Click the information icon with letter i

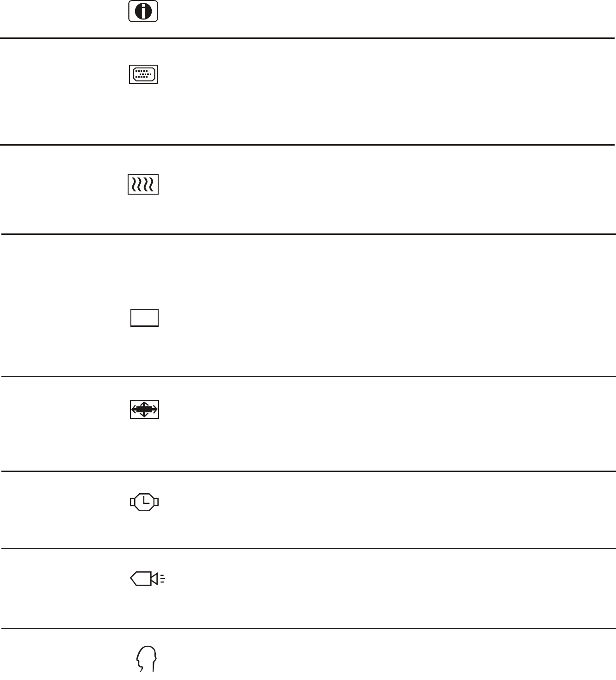click(143, 12)
